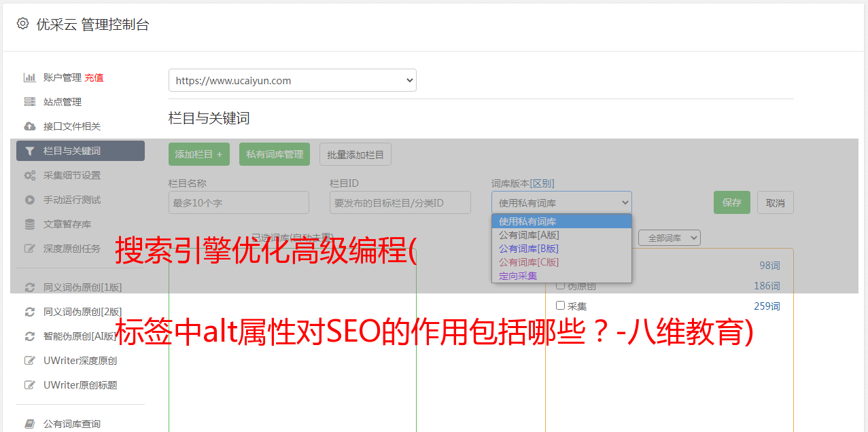The image size is (868, 432).
Task: Click the 98词 count
Action: pyautogui.click(x=769, y=266)
